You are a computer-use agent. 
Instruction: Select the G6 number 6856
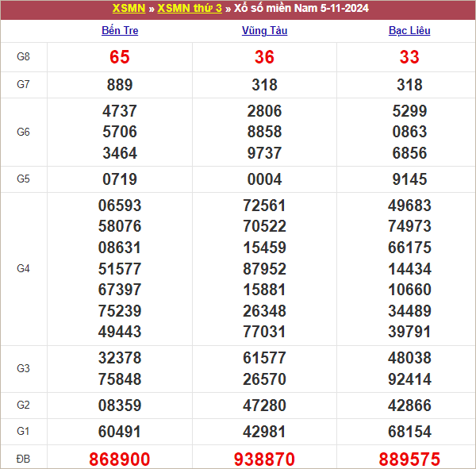tap(409, 153)
